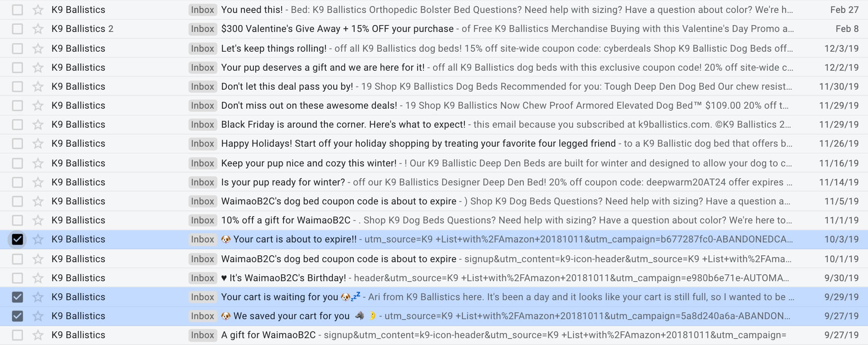This screenshot has width=868, height=345.
Task: Star the 'Let's keep things rolling!' email
Action: (38, 48)
